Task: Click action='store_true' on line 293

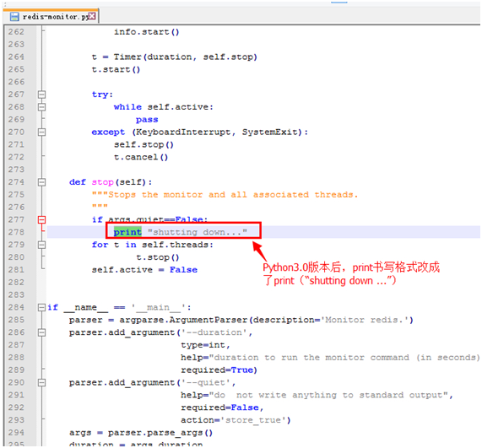Action: (234, 420)
